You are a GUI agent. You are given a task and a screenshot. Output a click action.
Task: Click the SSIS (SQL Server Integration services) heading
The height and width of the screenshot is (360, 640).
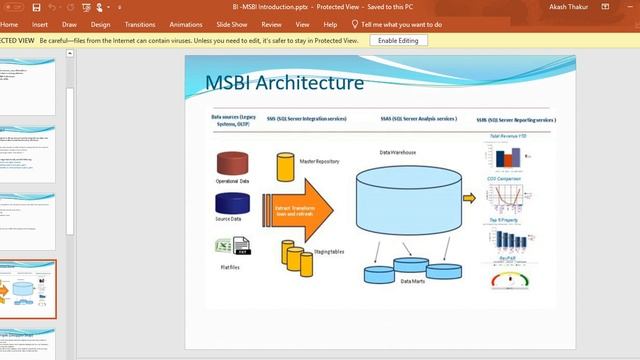tap(307, 119)
